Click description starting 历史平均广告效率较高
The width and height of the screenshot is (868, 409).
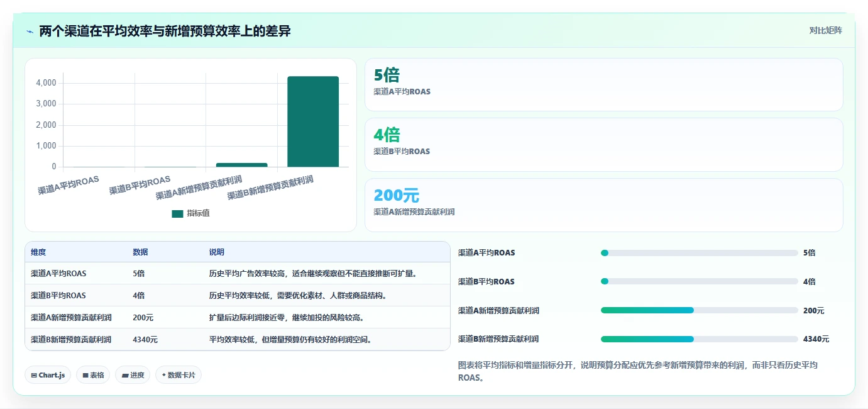[x=314, y=274]
